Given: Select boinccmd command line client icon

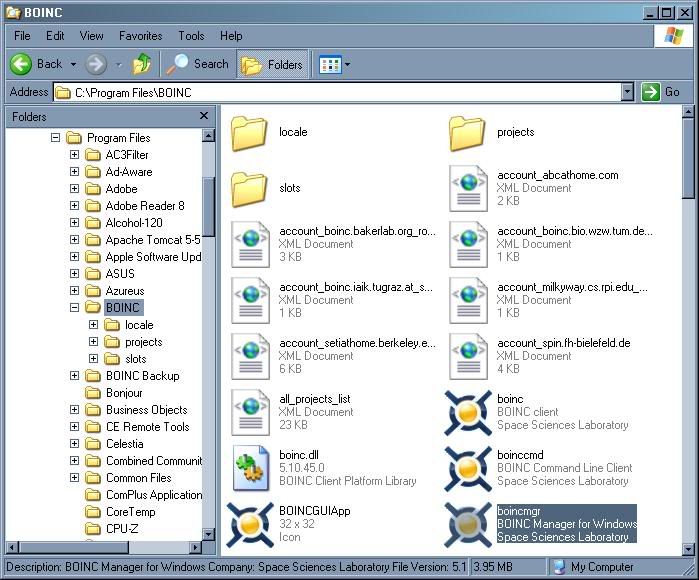Looking at the screenshot, I should 468,469.
